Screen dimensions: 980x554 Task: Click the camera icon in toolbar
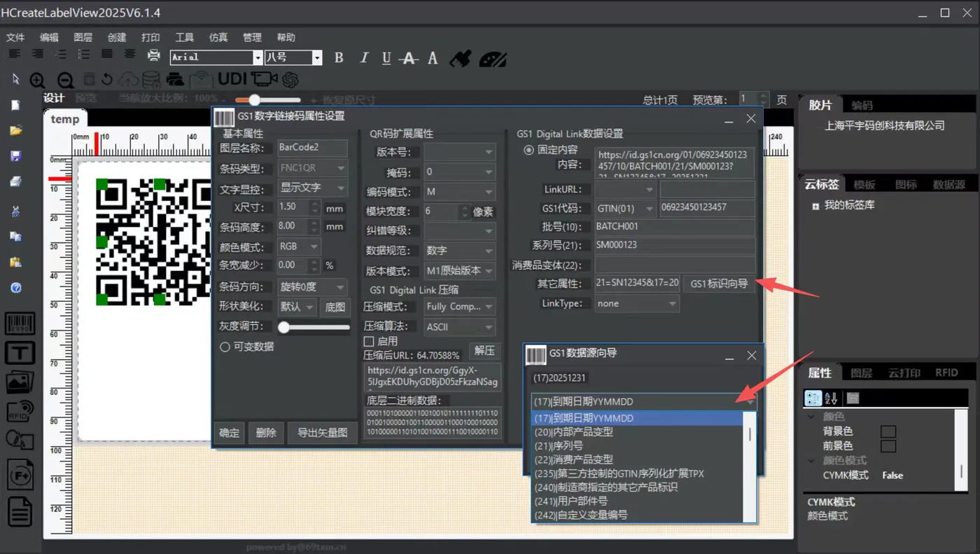pyautogui.click(x=265, y=78)
